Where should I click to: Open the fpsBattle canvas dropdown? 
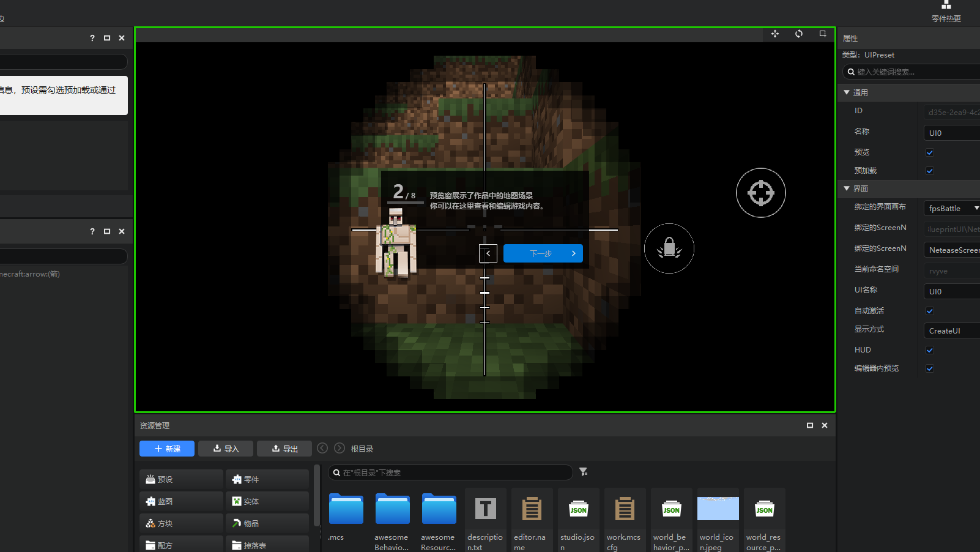point(952,209)
